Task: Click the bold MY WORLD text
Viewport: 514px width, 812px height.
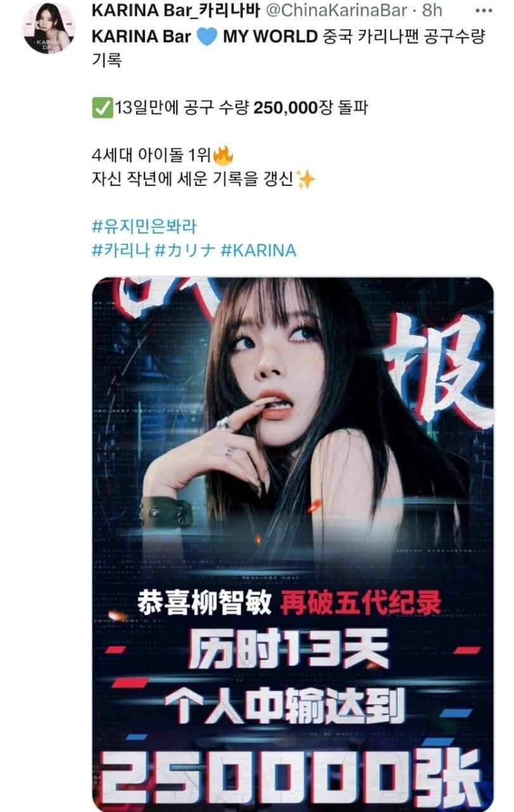Action: (270, 37)
